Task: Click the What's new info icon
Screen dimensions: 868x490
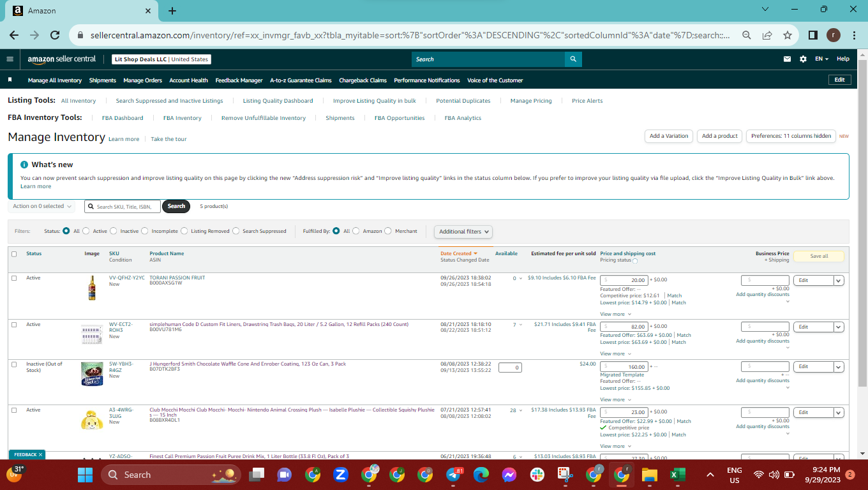Action: tap(24, 165)
